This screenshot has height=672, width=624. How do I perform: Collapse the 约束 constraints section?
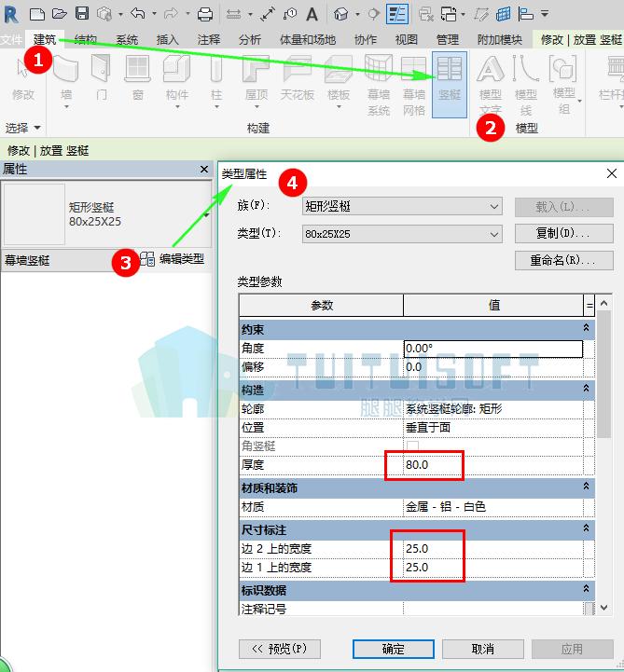click(x=586, y=328)
